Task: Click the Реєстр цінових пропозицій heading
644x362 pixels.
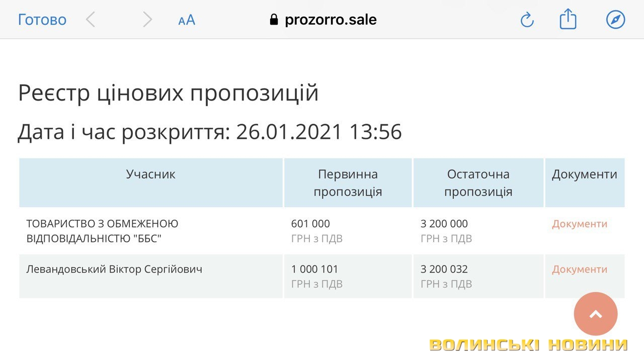Action: pos(168,93)
